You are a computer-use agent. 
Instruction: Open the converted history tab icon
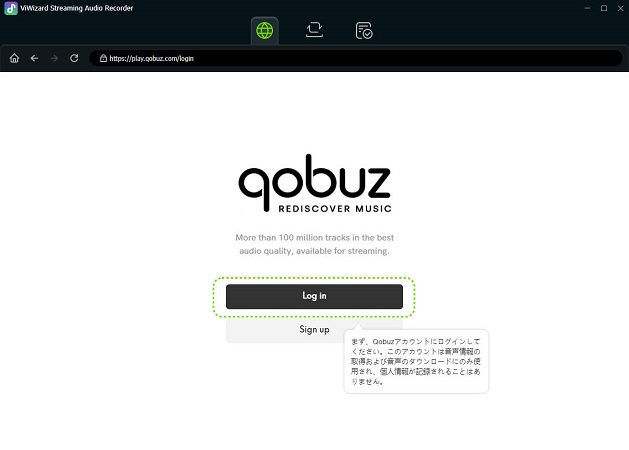pyautogui.click(x=364, y=30)
